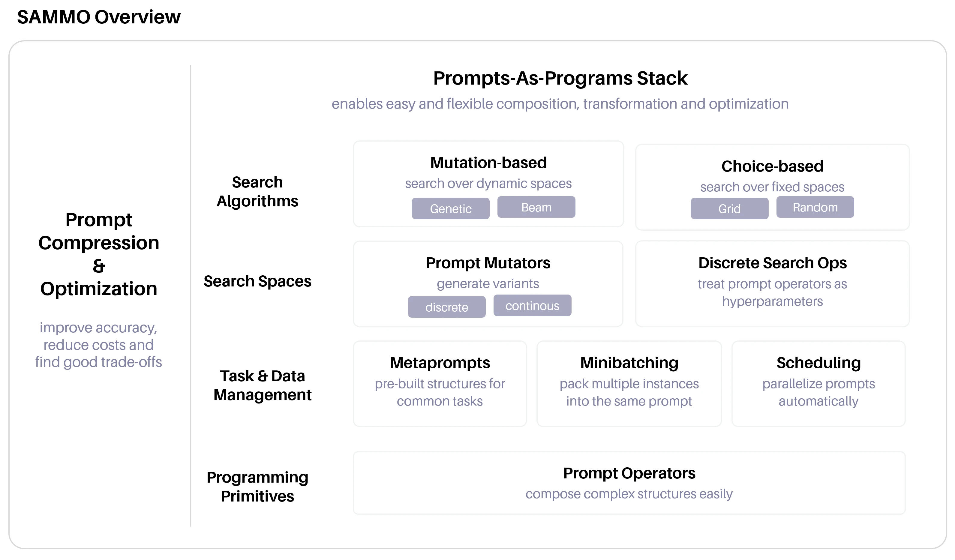
Task: Select the Mutation-based card title
Action: 488,163
